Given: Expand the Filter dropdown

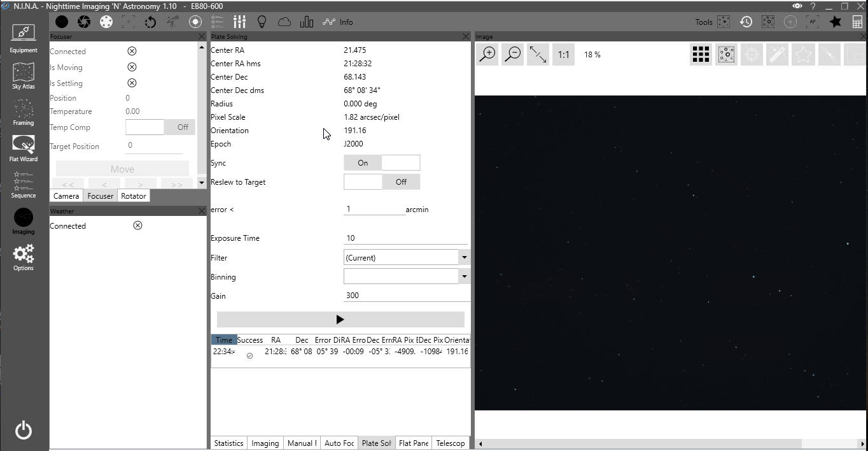Looking at the screenshot, I should (x=464, y=257).
